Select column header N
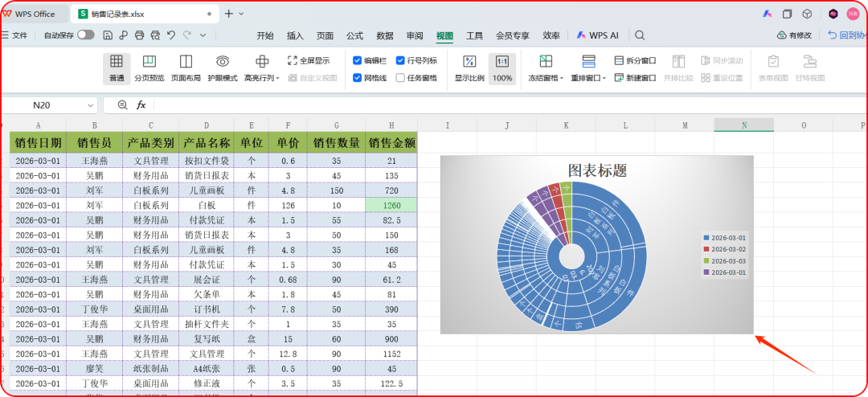Image resolution: width=868 pixels, height=397 pixels. [x=744, y=125]
